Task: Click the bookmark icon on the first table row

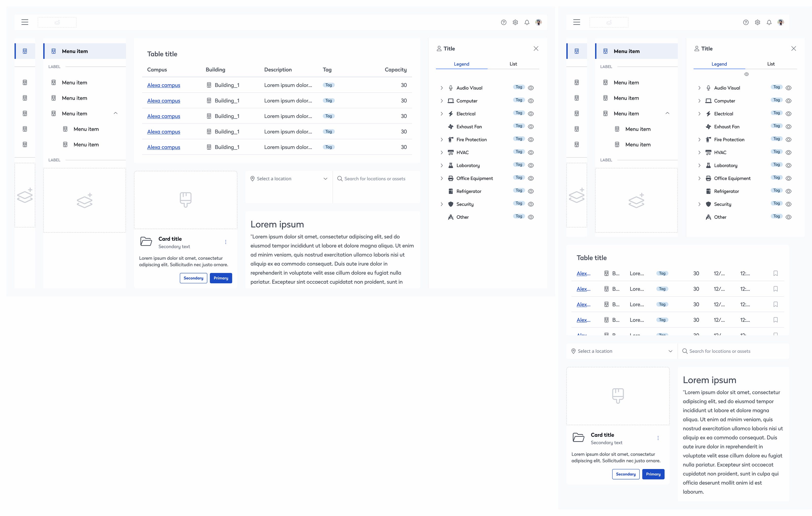Action: click(776, 273)
